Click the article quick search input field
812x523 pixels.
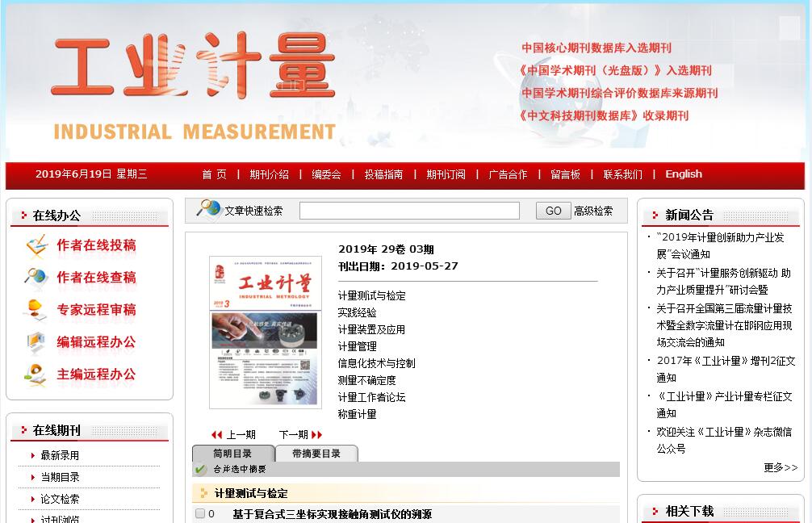coord(409,211)
